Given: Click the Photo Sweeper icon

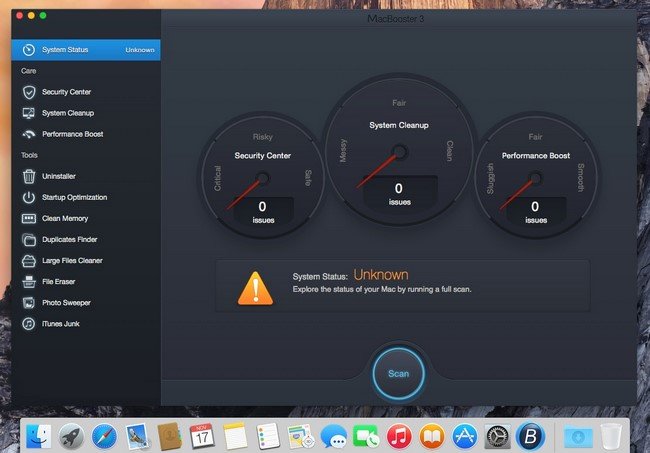Looking at the screenshot, I should 29,303.
